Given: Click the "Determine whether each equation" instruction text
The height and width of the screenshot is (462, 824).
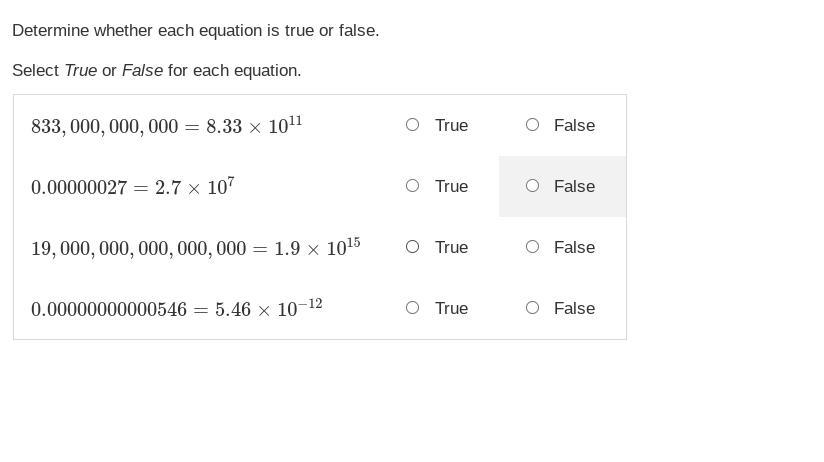Looking at the screenshot, I should pyautogui.click(x=195, y=30).
